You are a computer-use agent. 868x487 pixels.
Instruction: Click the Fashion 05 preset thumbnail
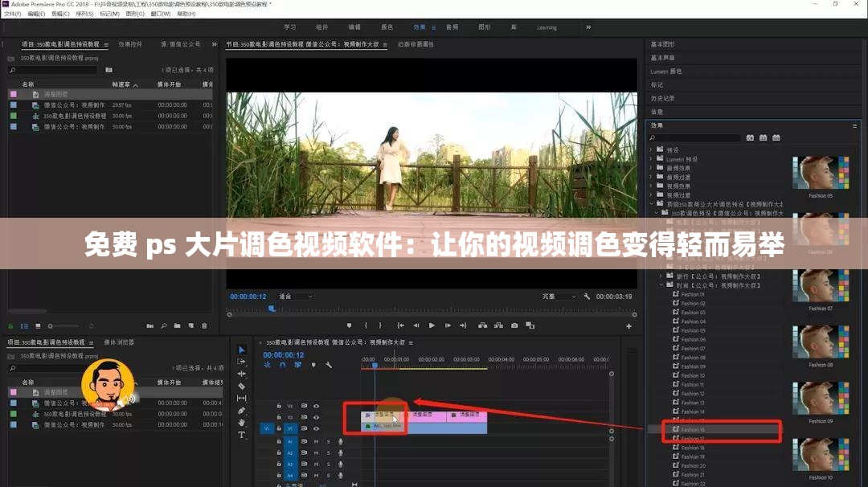point(821,174)
